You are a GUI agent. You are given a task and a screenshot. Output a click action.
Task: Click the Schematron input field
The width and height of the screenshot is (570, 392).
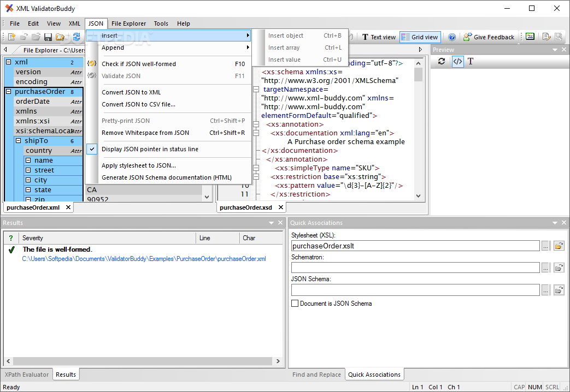pos(415,268)
